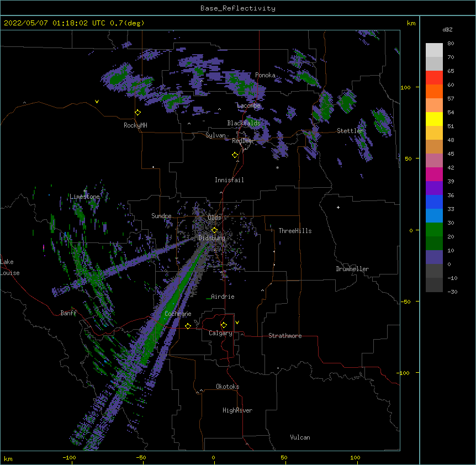Click the -50 tick on the right axis
The width and height of the screenshot is (476, 465).
tap(405, 302)
